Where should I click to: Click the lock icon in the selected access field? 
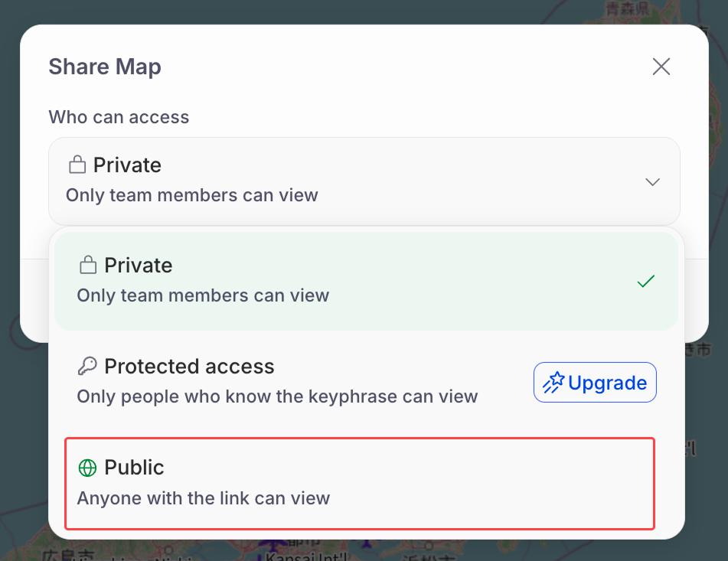coord(77,165)
